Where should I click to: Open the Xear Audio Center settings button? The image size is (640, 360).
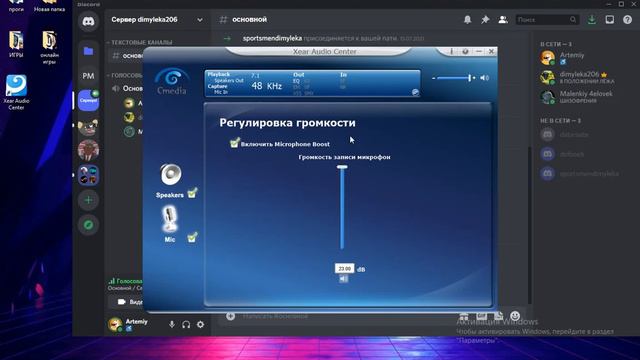pyautogui.click(x=465, y=51)
